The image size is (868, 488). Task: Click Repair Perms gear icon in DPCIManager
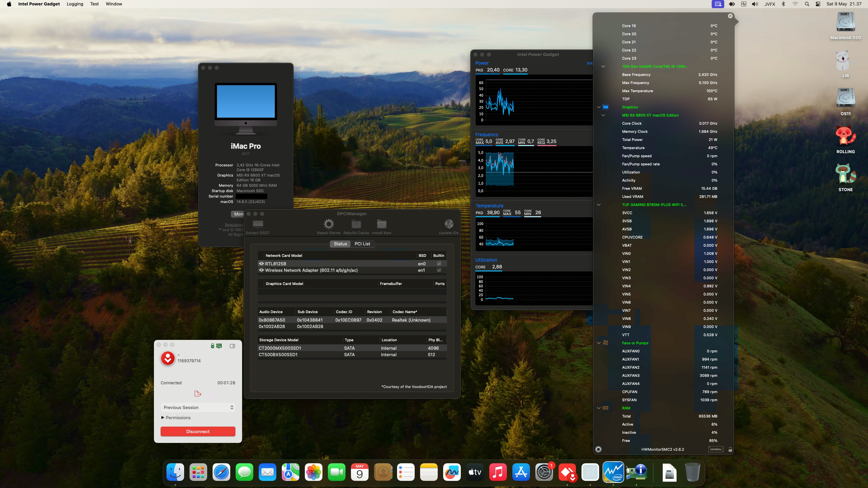tap(329, 224)
